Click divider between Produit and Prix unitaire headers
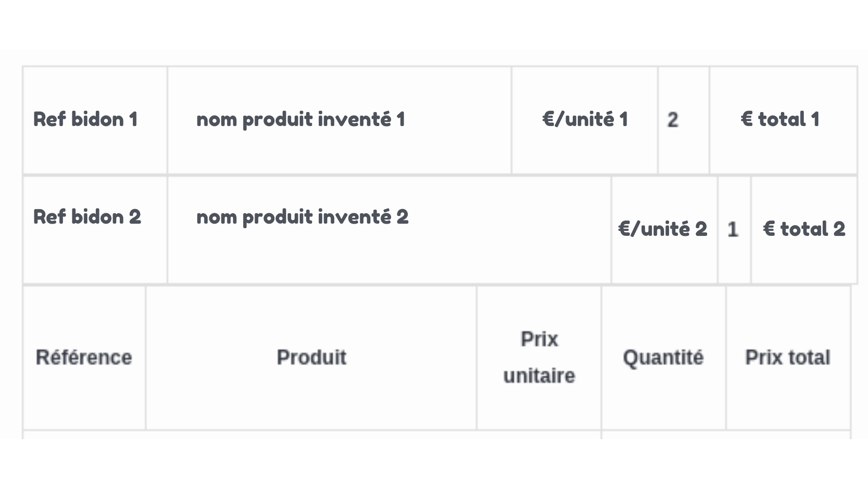This screenshot has width=868, height=488. [x=476, y=357]
